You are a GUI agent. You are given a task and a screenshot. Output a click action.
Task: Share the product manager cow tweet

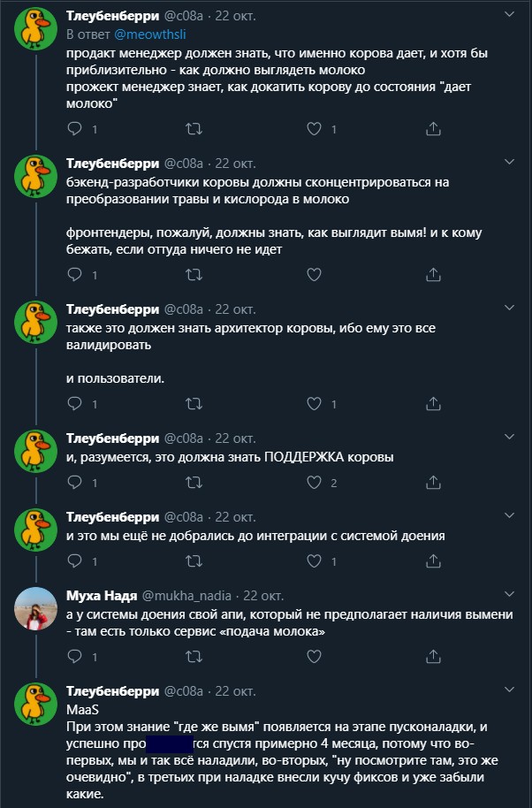(433, 129)
